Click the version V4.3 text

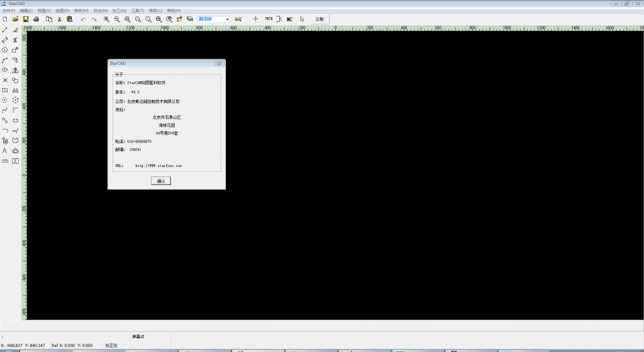point(135,92)
